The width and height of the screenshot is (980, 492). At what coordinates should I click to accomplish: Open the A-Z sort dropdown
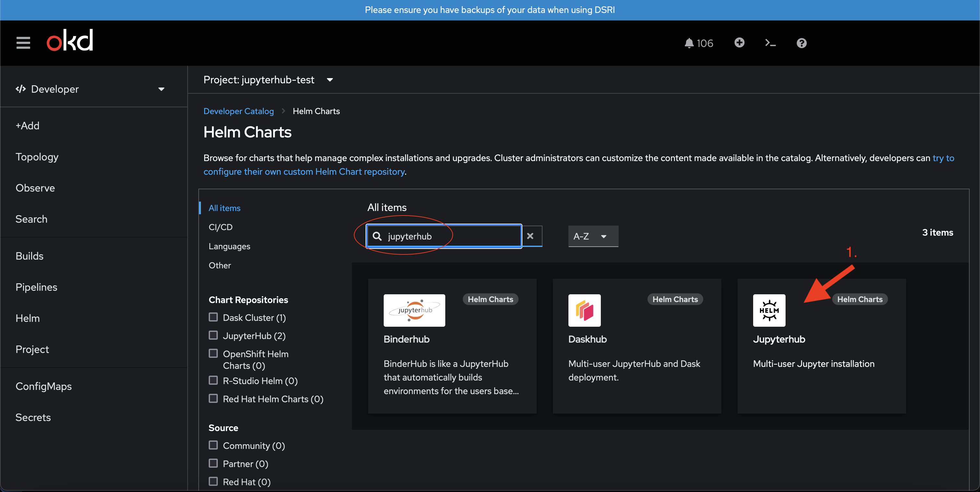coord(593,236)
